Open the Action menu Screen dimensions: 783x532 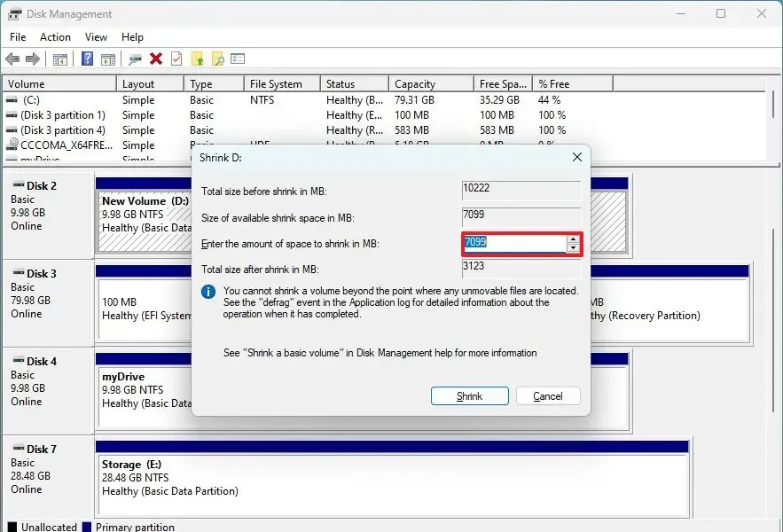coord(55,37)
